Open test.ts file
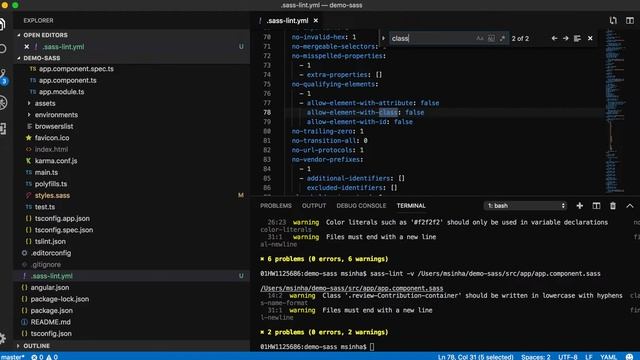This screenshot has width=640, height=360. tap(45, 207)
